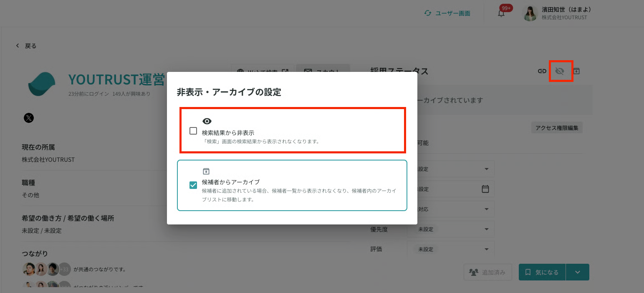644x293 pixels.
Task: Expand the arrow beside 気になる
Action: tap(578, 272)
